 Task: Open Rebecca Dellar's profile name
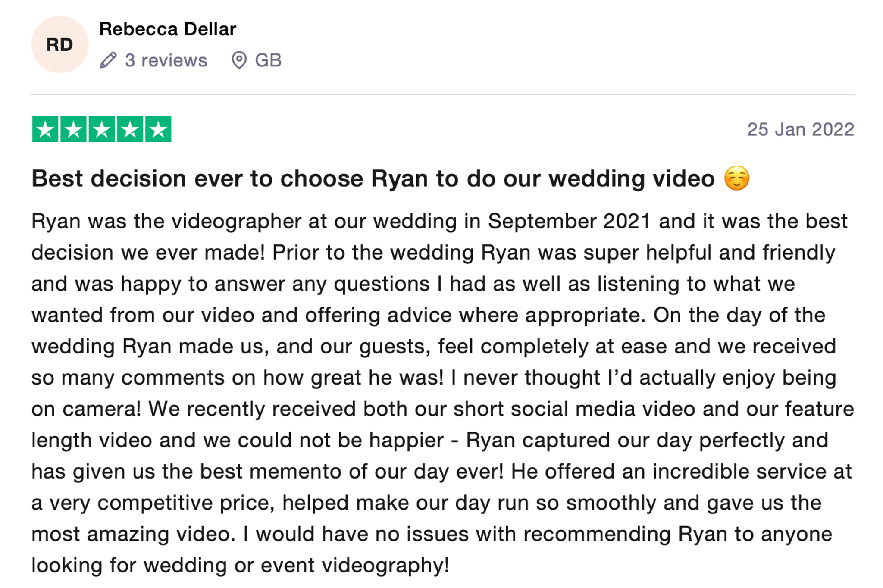click(168, 29)
